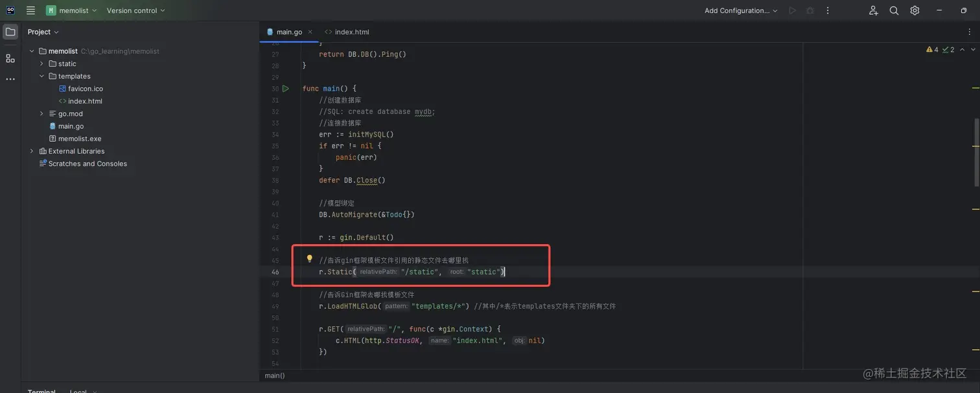980x393 pixels.
Task: Click the r.Static call on line 46
Action: 412,272
